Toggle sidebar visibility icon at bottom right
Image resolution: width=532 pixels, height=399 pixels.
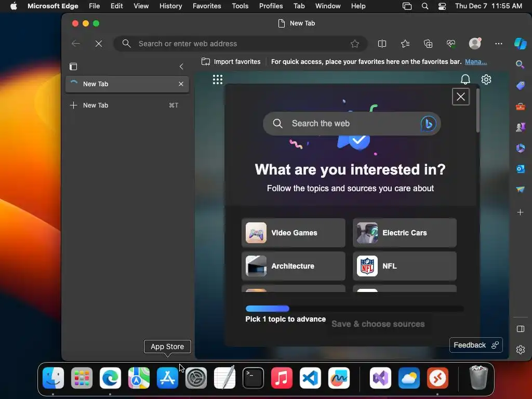[x=521, y=329]
